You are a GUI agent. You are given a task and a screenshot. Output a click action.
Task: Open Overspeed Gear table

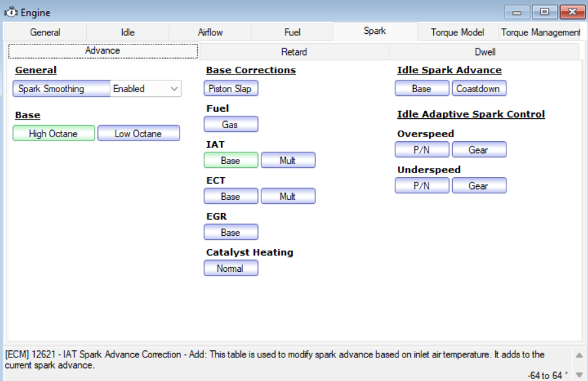click(479, 150)
